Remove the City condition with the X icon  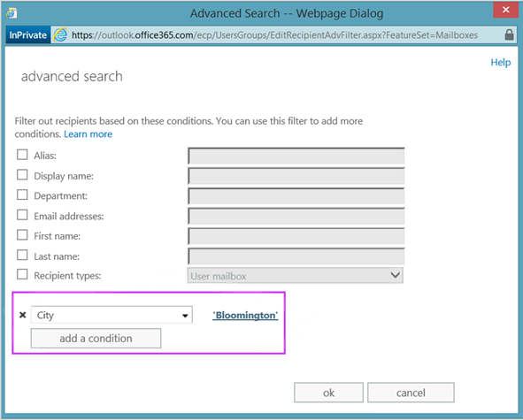coord(23,315)
